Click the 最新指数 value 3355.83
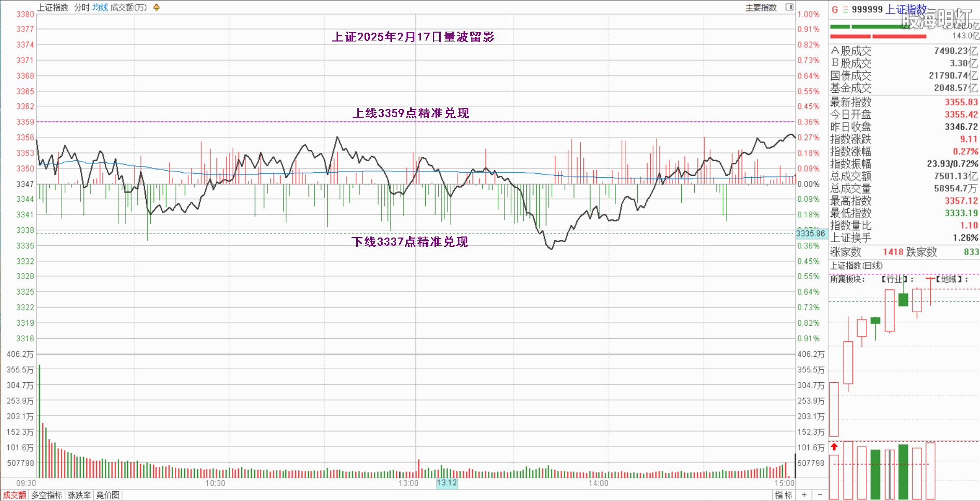 [961, 102]
